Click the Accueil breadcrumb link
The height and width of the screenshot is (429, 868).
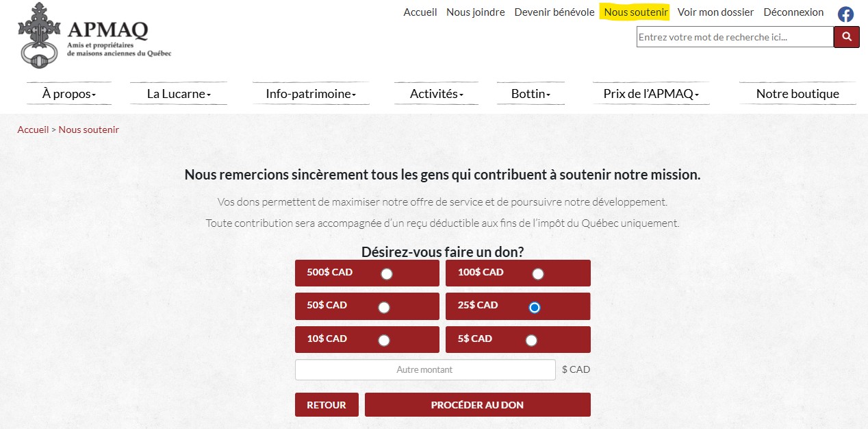33,130
